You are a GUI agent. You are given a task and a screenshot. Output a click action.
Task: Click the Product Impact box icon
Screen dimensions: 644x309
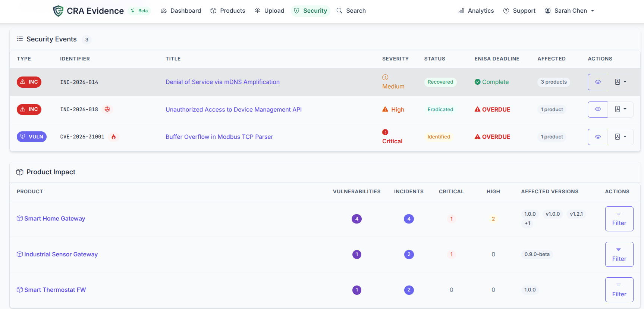(20, 172)
